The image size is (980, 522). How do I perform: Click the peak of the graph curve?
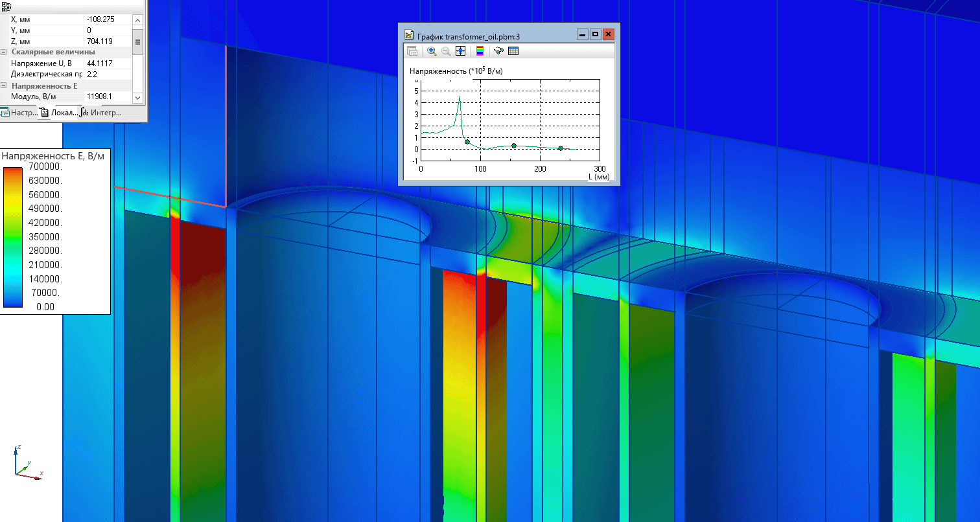(460, 98)
